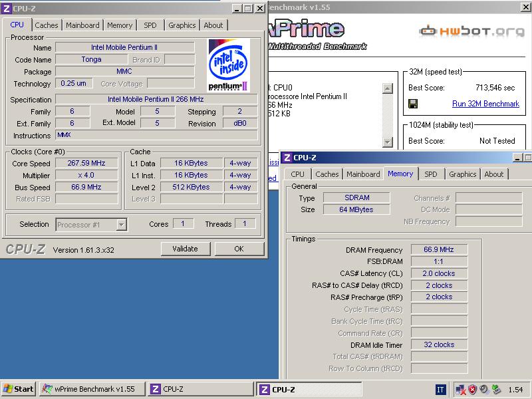Click the floppy disk save icon in wPrime
The image size is (532, 399).
tap(413, 104)
